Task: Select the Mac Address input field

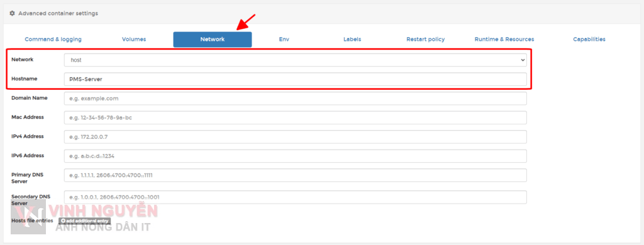Action: tap(296, 117)
